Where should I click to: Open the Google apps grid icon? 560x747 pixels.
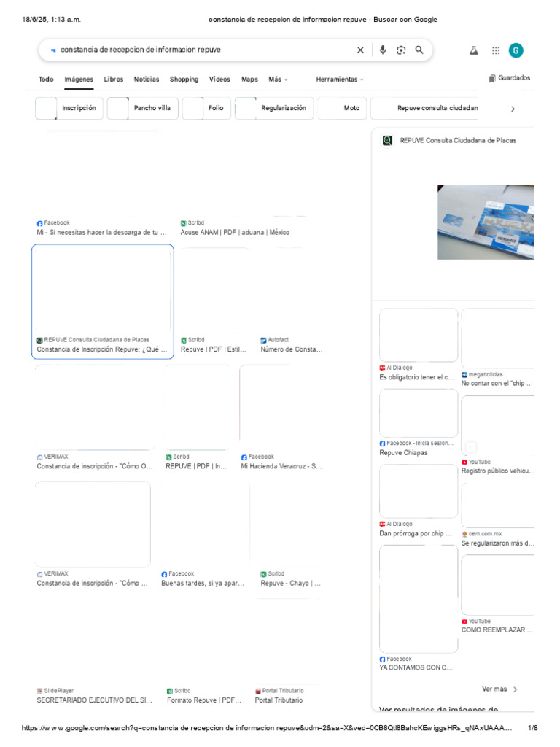pos(496,50)
